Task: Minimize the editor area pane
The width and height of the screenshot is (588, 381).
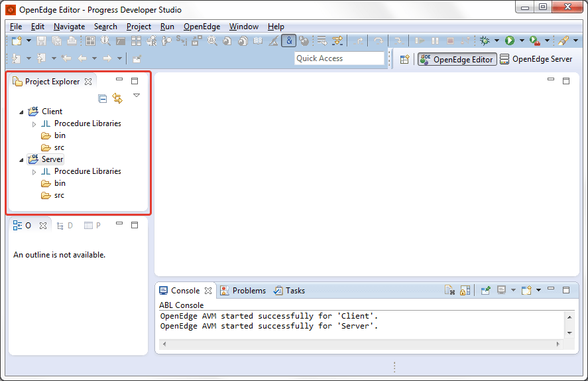Action: [550, 79]
